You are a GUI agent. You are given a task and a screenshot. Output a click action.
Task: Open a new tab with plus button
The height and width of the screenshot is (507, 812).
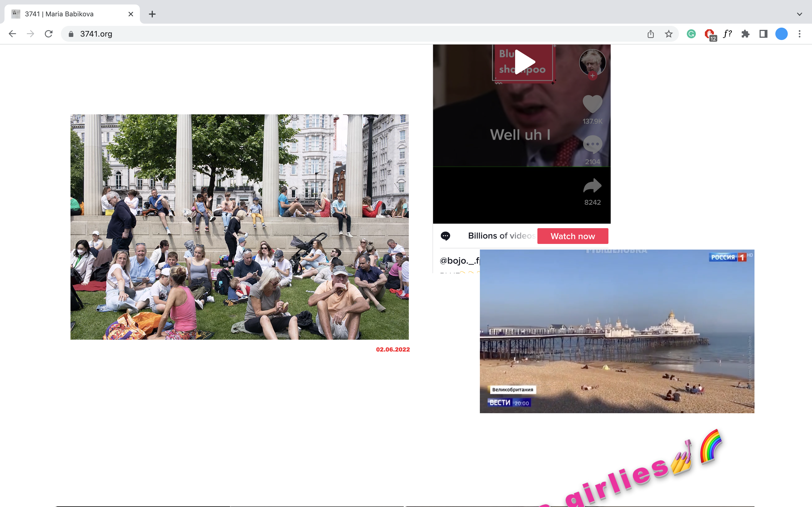coord(152,14)
